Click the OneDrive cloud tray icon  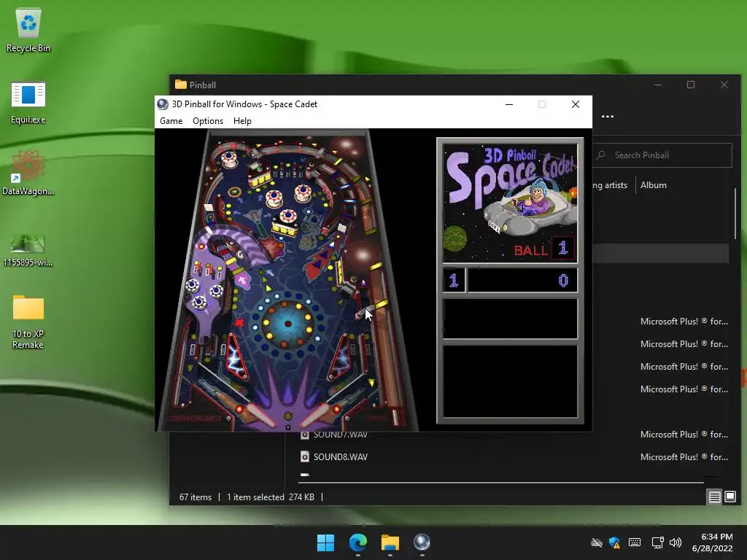coord(596,542)
